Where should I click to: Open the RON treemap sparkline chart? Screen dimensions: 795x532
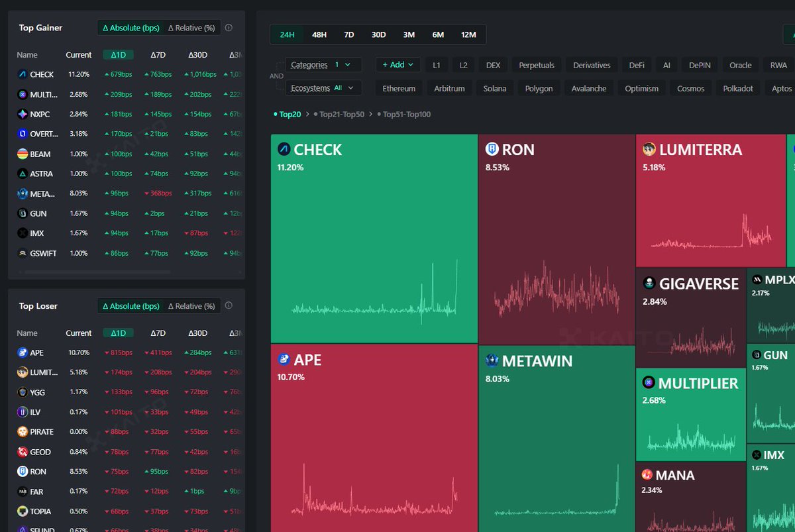click(556, 290)
